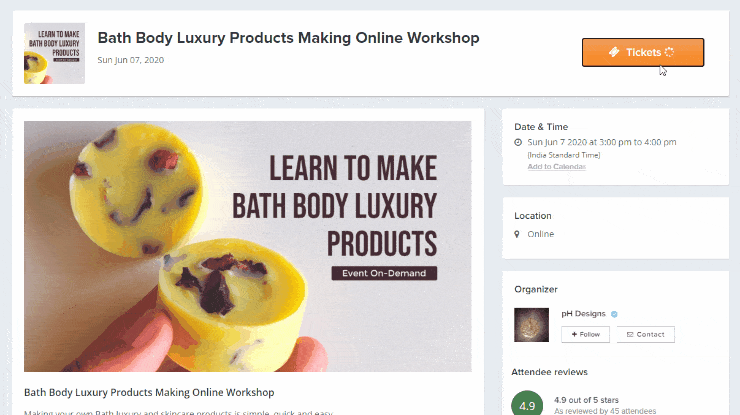Click the loading spinner beside Tickets
The image size is (740, 415).
coord(669,52)
